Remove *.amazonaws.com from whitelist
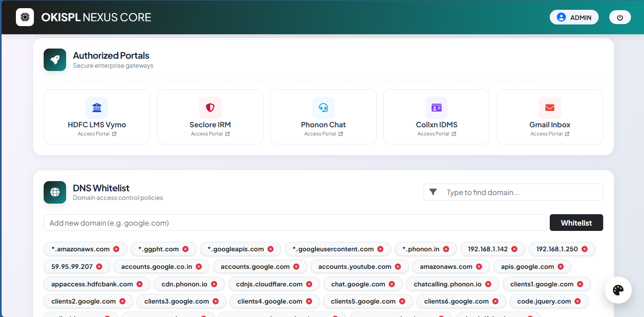 (116, 249)
